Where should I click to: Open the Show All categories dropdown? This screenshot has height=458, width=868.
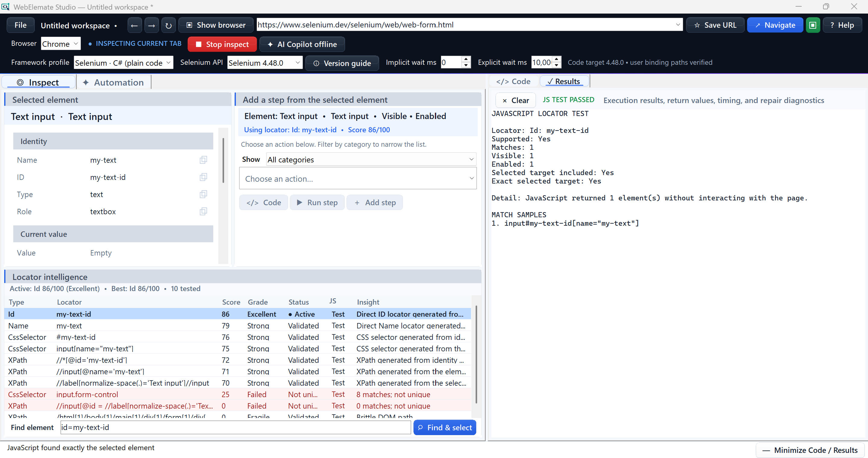tap(371, 159)
